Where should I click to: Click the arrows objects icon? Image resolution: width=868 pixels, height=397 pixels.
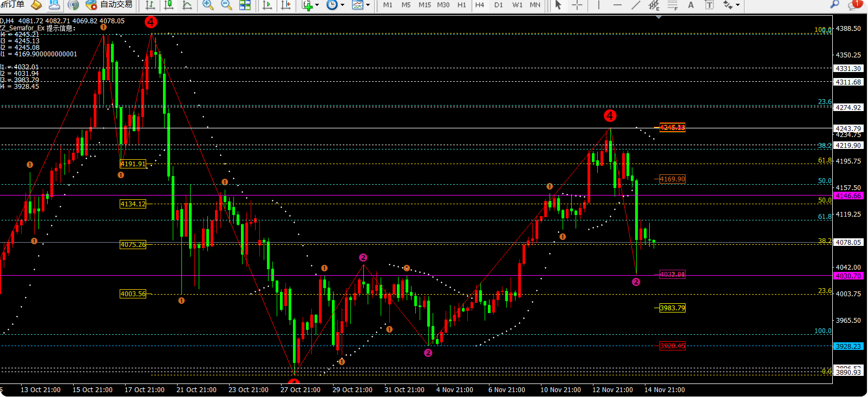coord(728,5)
